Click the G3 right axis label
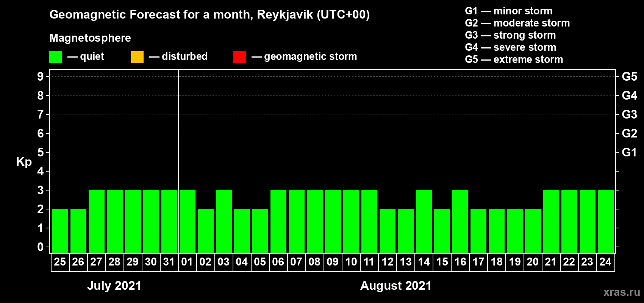This screenshot has height=303, width=644. (630, 114)
